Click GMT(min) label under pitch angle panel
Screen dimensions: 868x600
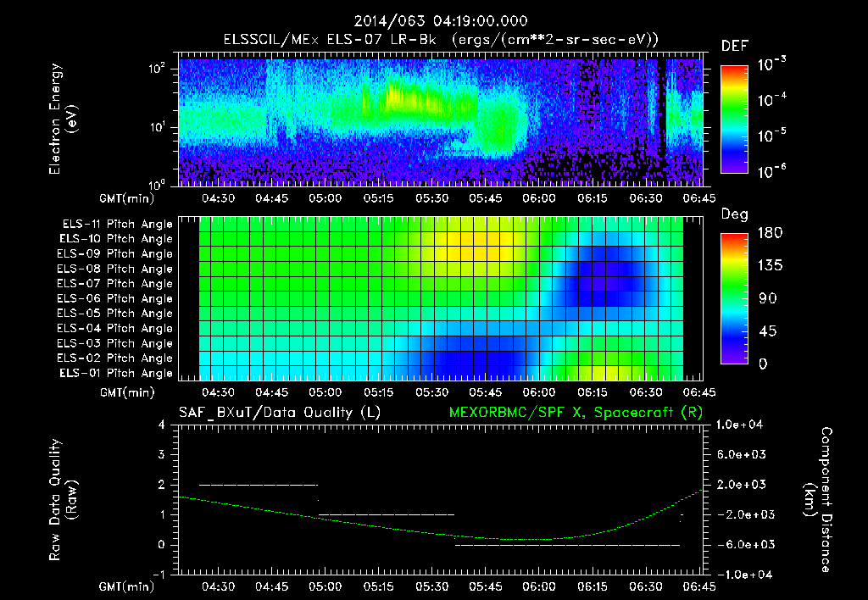pyautogui.click(x=127, y=393)
